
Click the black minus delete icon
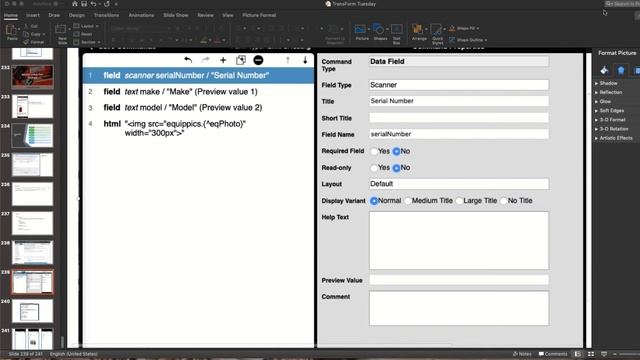pyautogui.click(x=258, y=60)
